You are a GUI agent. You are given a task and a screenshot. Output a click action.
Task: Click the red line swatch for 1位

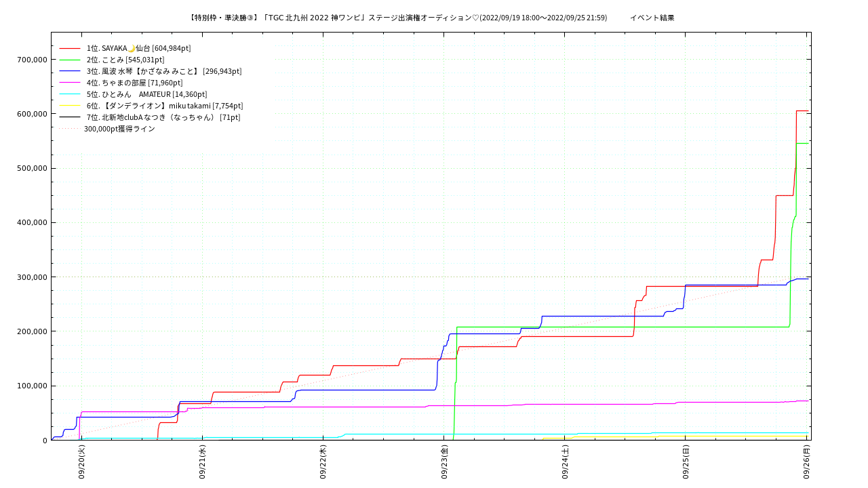tap(70, 48)
